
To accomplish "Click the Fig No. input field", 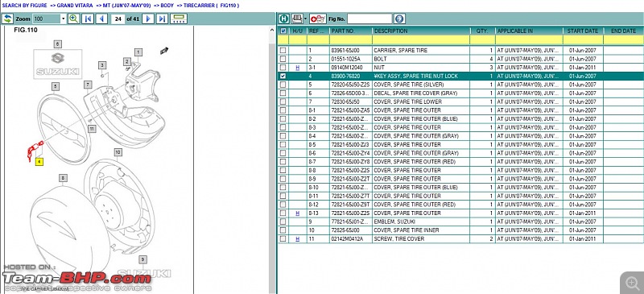I will tap(369, 19).
